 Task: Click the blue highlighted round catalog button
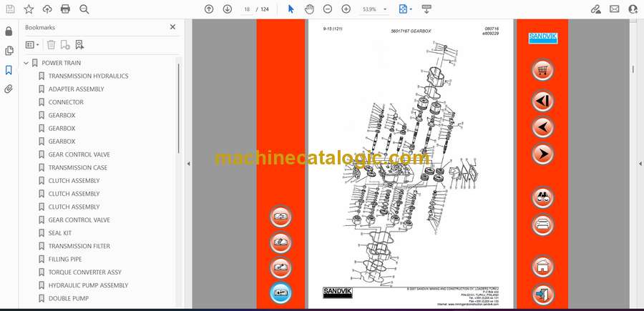tap(280, 293)
